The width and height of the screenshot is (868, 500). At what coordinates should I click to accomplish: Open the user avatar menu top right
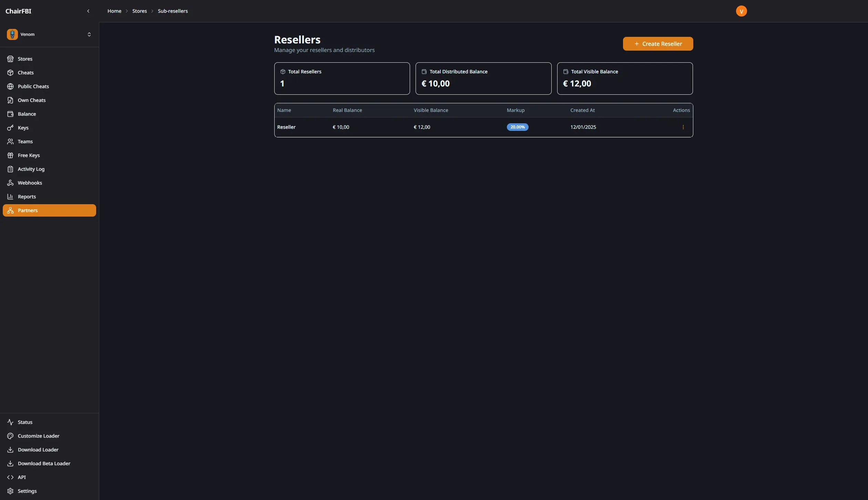741,11
